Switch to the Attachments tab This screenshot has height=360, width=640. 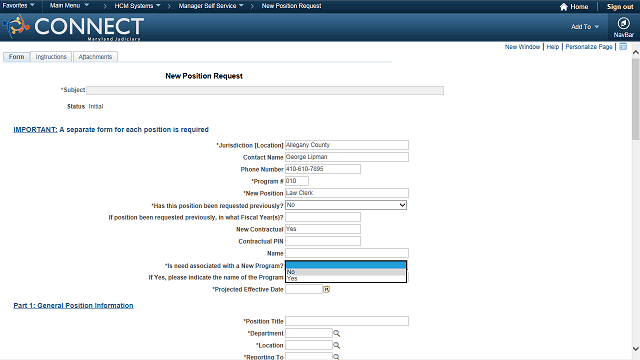pyautogui.click(x=95, y=57)
